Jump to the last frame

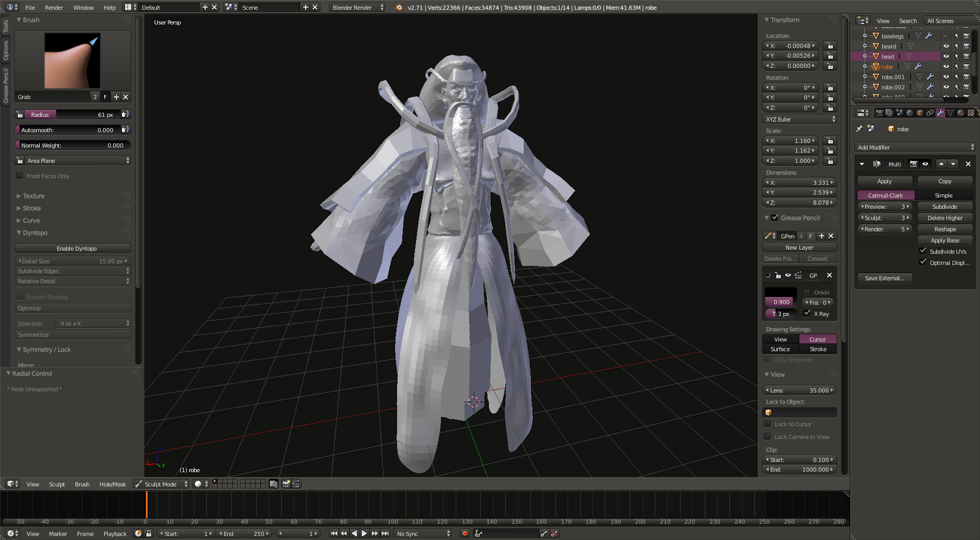[x=385, y=533]
